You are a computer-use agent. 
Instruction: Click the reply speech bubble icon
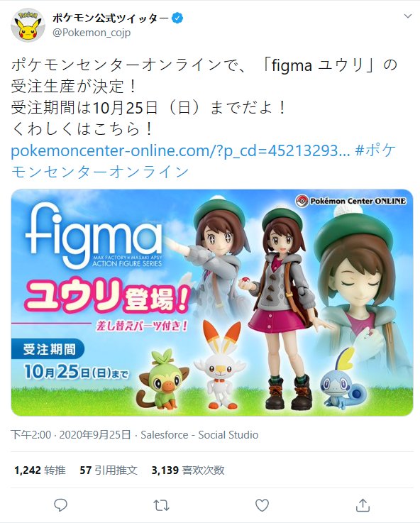tap(61, 505)
